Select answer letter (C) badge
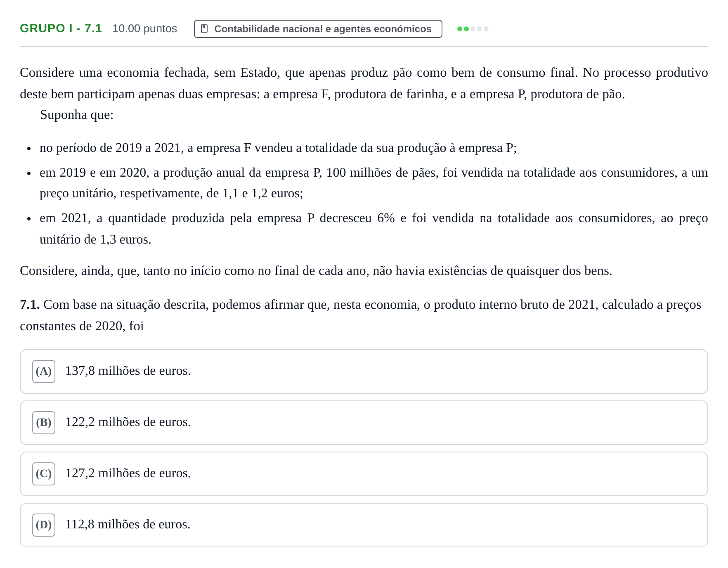Image resolution: width=728 pixels, height=568 pixels. [44, 474]
